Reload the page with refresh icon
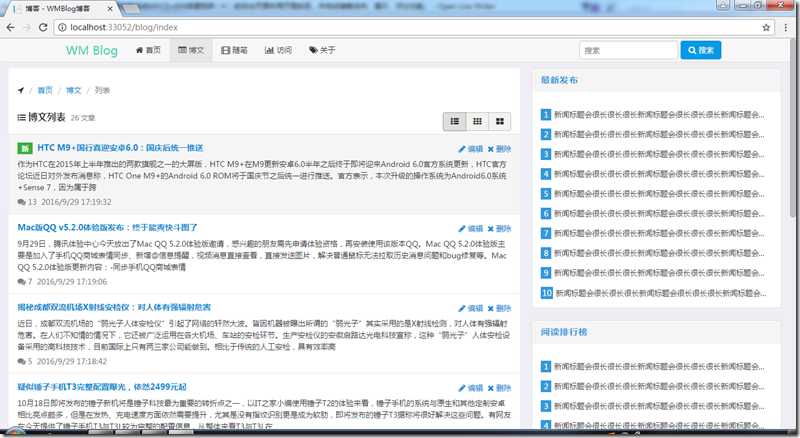This screenshot has height=438, width=800. [43, 28]
